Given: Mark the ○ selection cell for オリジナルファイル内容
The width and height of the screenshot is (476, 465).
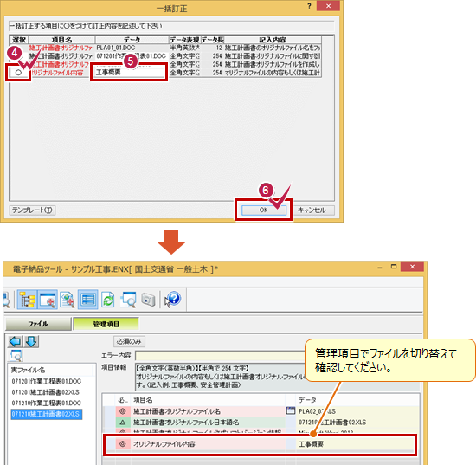Looking at the screenshot, I should [x=18, y=73].
